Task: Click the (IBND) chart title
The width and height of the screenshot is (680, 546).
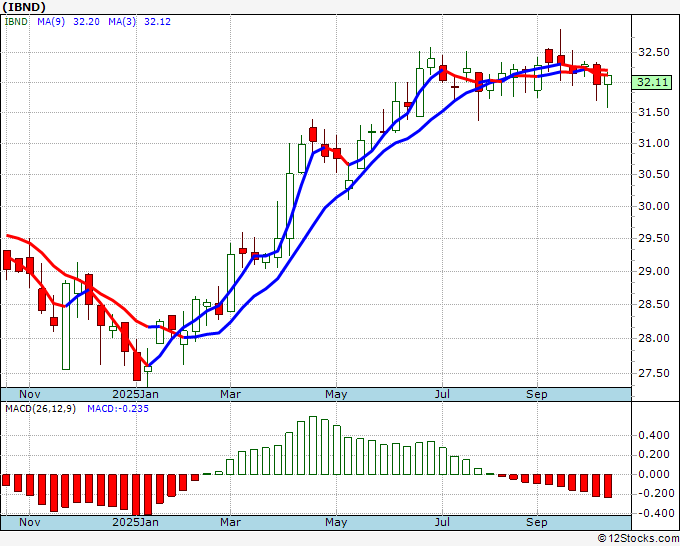Action: point(24,7)
